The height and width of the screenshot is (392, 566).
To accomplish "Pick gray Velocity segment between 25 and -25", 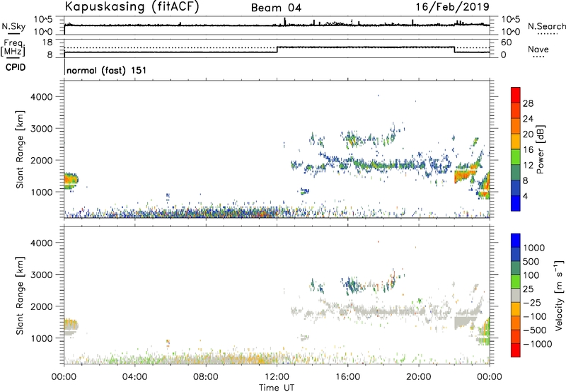I will pos(516,295).
